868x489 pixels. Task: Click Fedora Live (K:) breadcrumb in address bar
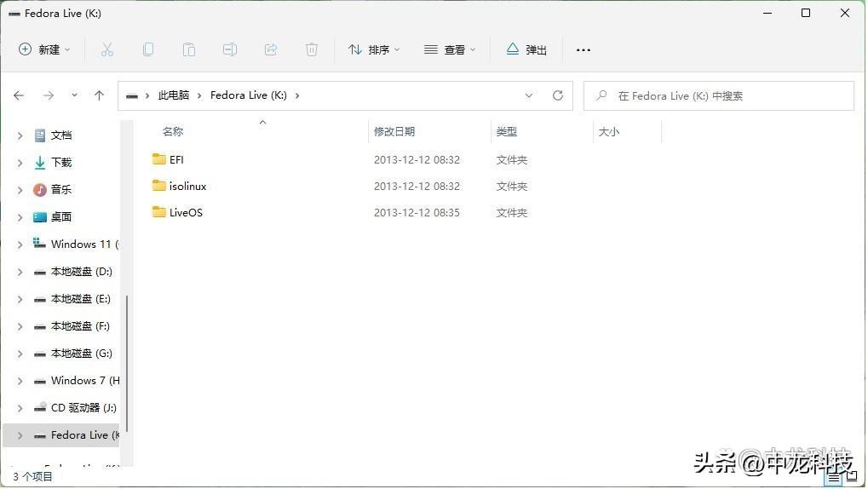(x=249, y=95)
